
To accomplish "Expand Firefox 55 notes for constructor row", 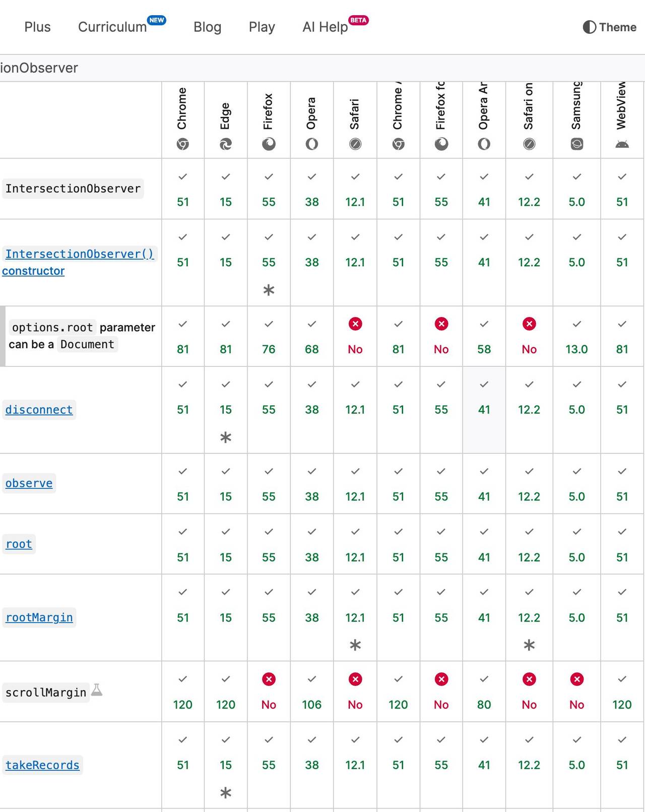I will (x=269, y=290).
